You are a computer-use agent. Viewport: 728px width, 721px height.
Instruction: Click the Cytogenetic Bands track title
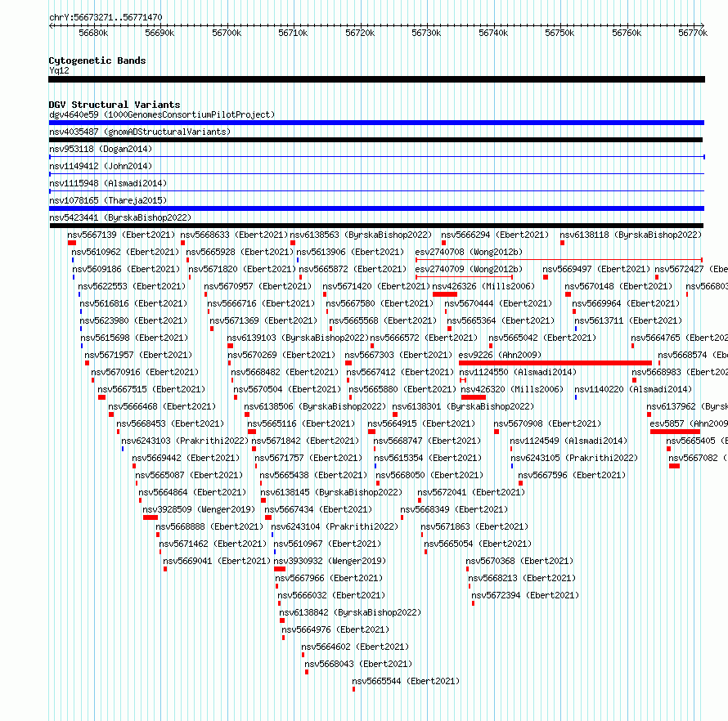(97, 60)
